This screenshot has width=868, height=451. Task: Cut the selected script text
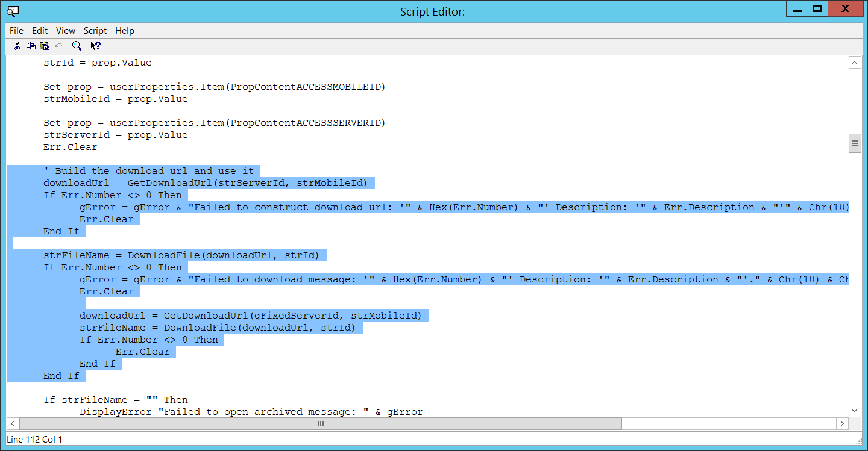point(17,46)
